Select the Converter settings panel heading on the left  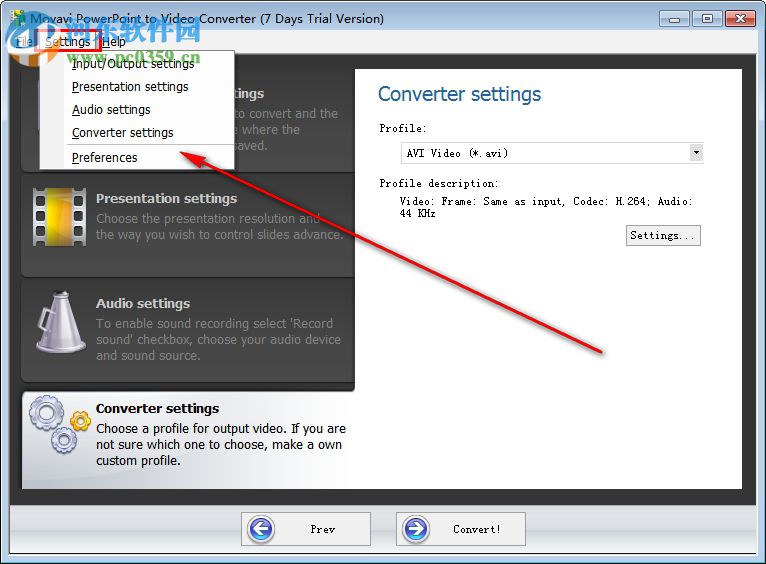(x=157, y=409)
